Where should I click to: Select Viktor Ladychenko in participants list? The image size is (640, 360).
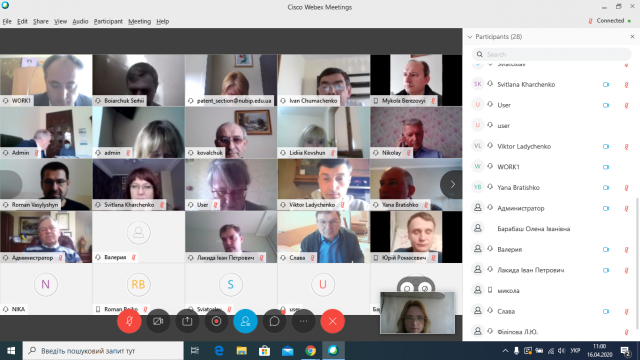[x=551, y=146]
